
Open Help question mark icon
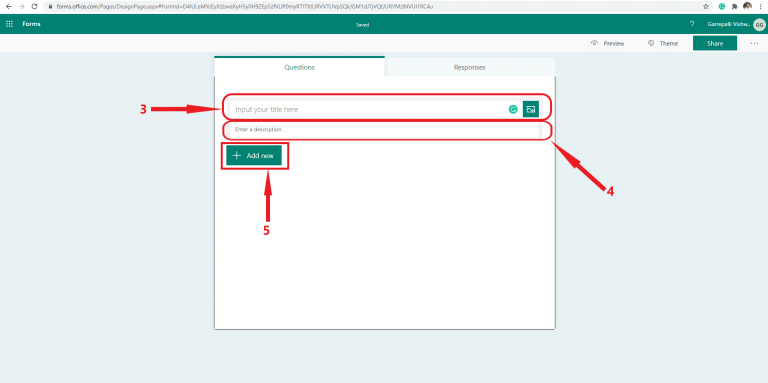[692, 24]
